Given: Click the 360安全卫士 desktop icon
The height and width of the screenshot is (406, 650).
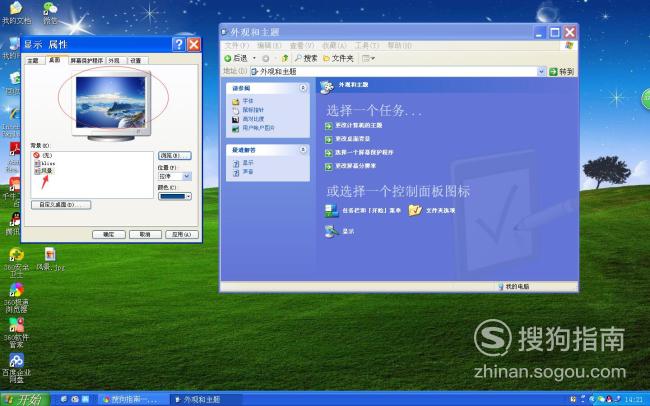Looking at the screenshot, I should click(x=17, y=262).
